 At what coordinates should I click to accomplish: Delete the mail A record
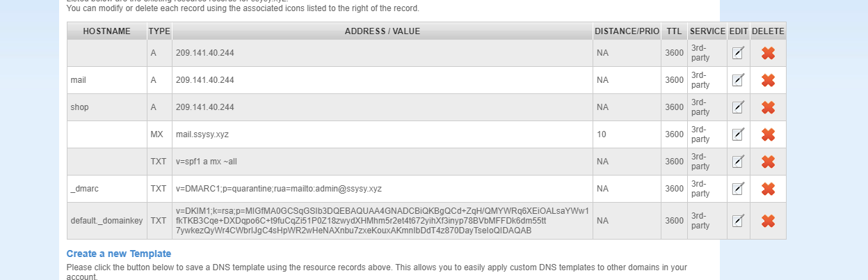tap(768, 80)
